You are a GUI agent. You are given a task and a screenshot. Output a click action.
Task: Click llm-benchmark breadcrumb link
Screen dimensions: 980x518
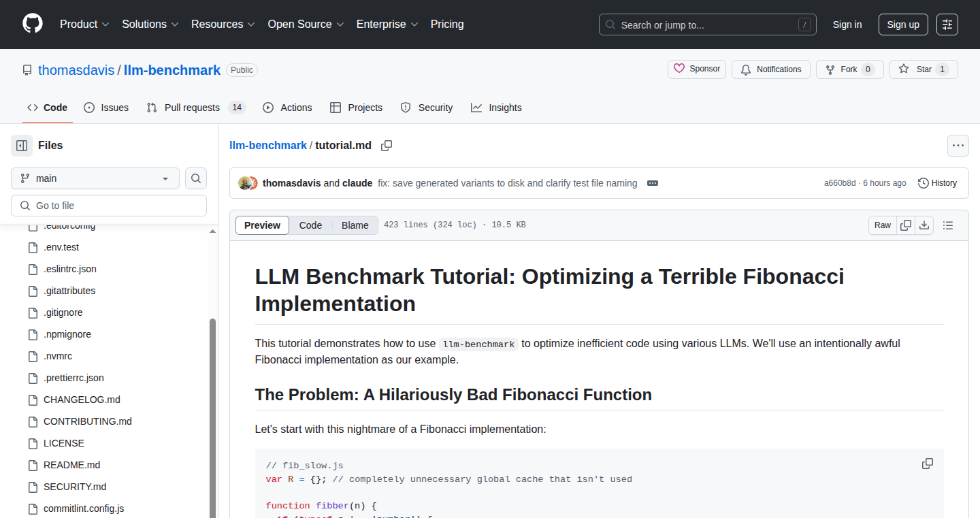268,145
